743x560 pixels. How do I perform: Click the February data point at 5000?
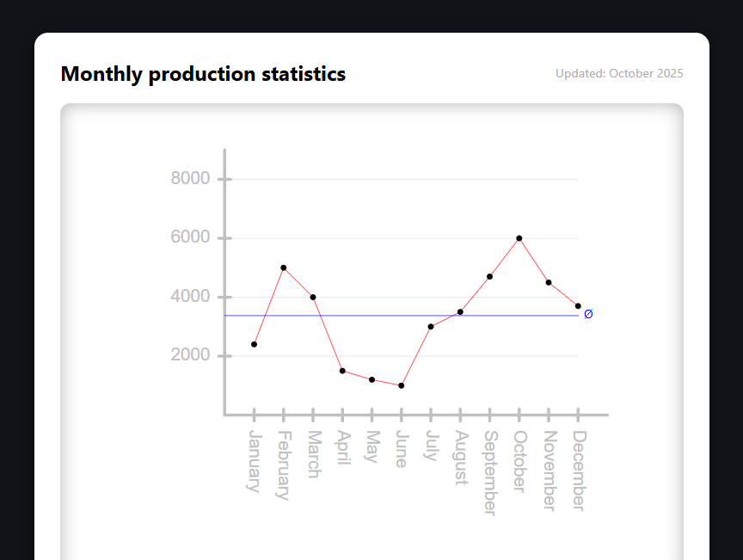tap(283, 268)
